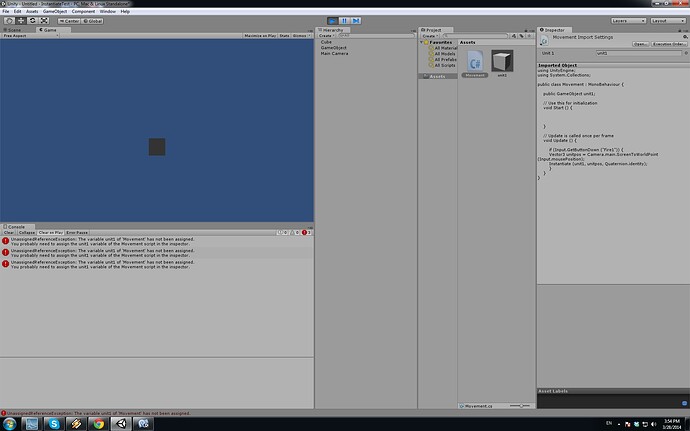The width and height of the screenshot is (690, 431).
Task: Open Chrome from the taskbar
Action: (x=99, y=424)
